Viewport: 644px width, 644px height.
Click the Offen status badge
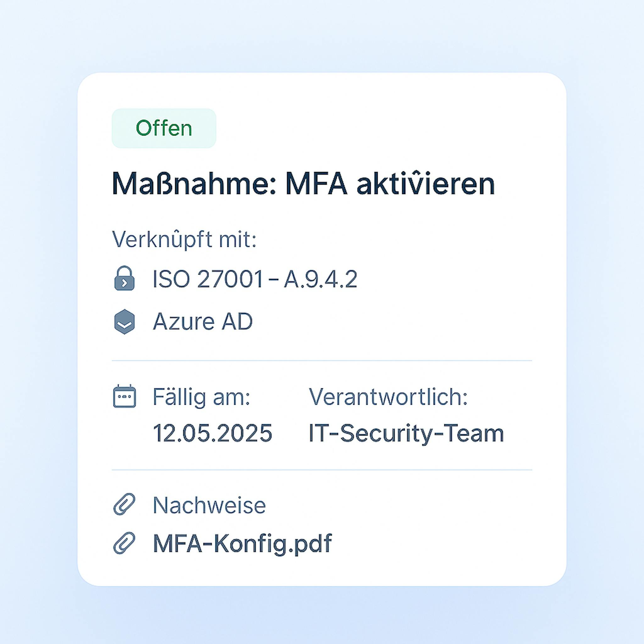pos(164,128)
